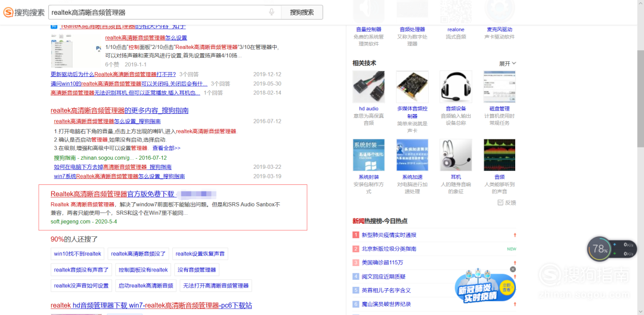Open the 系统封装 thumbnail image
Image resolution: width=644 pixels, height=315 pixels.
(369, 155)
